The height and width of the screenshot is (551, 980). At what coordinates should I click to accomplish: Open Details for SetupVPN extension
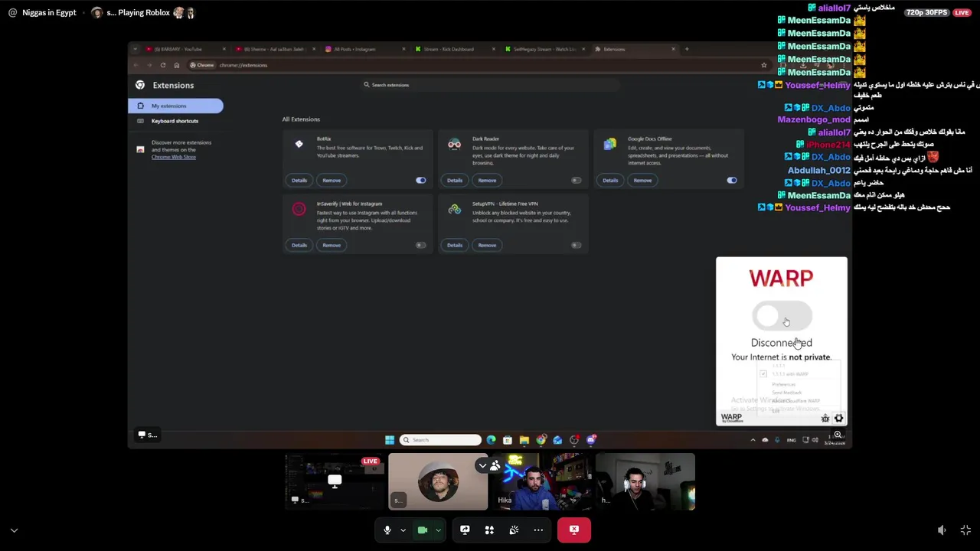pos(454,246)
